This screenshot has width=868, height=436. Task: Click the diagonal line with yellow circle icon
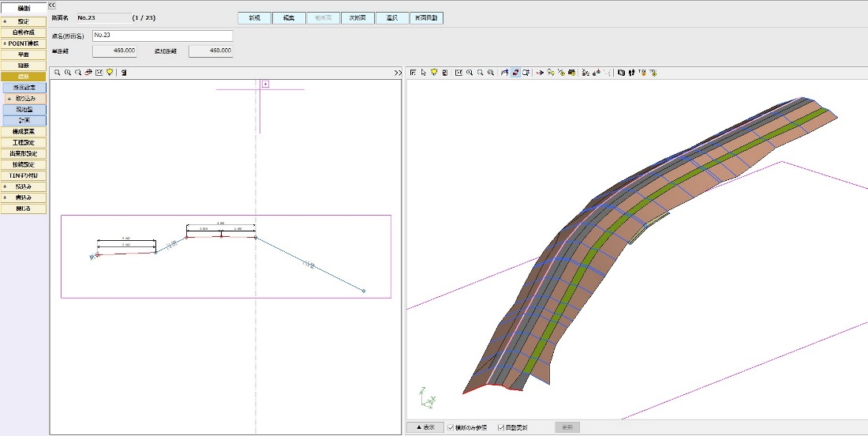click(561, 73)
